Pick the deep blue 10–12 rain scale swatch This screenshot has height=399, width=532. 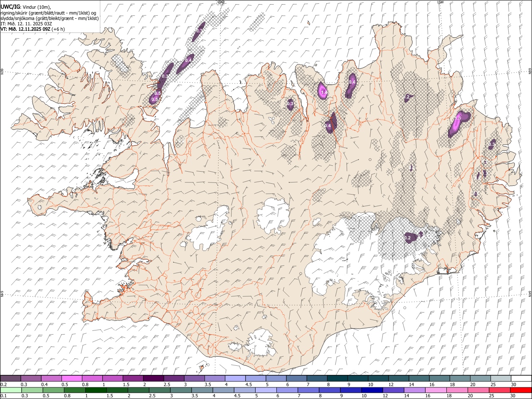[371, 390]
